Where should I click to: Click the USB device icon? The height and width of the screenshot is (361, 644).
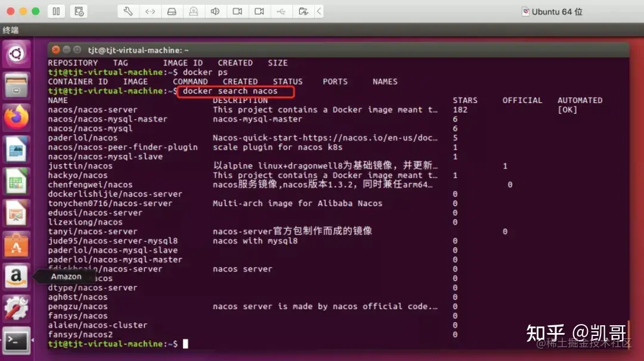point(281,11)
